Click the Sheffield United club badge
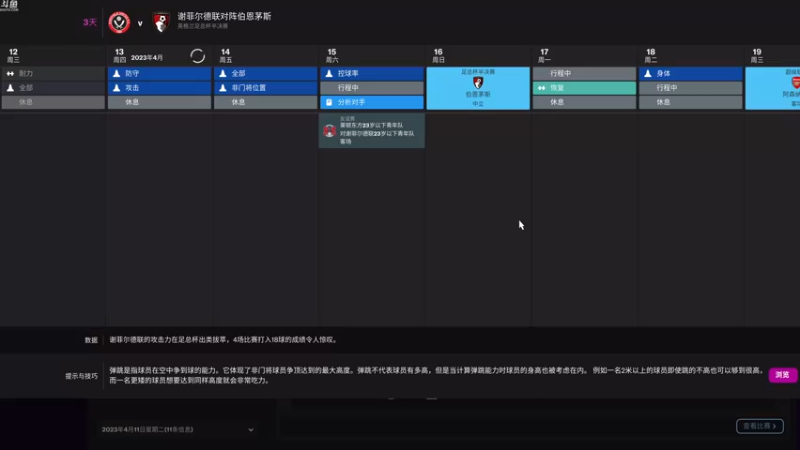The image size is (800, 450). [x=119, y=22]
